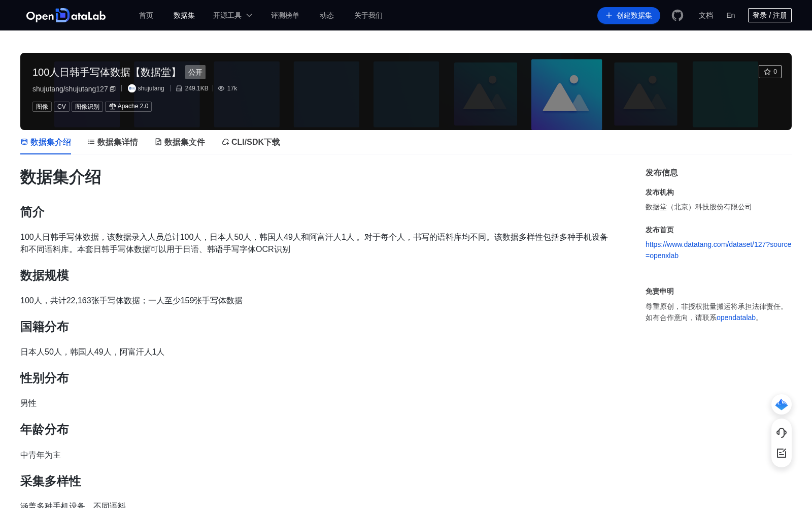Viewport: 812px width, 508px height.
Task: Click the 发布机构 company name text
Action: coord(698,207)
